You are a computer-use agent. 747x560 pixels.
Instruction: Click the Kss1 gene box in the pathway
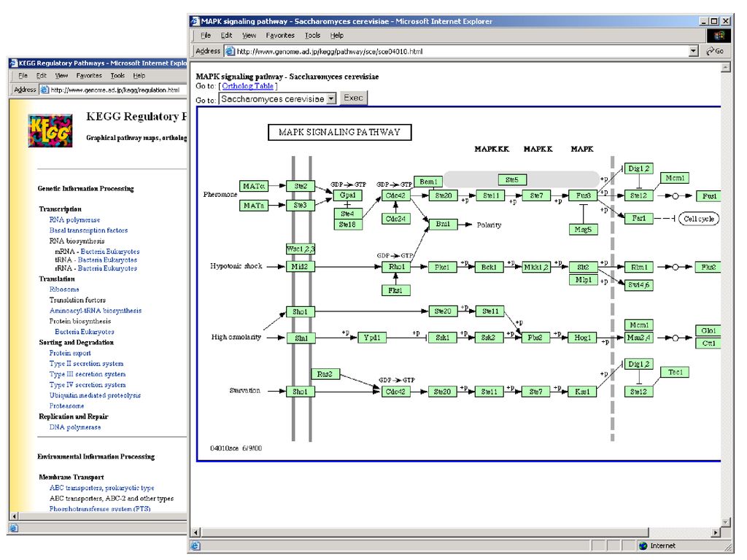tap(583, 392)
